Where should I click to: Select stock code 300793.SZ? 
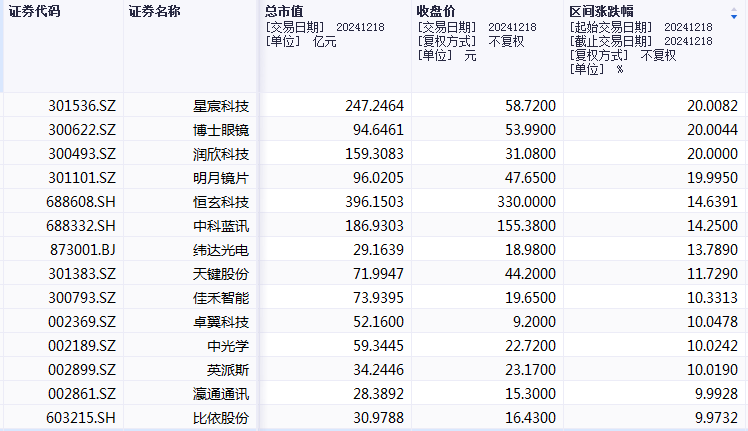pyautogui.click(x=82, y=298)
